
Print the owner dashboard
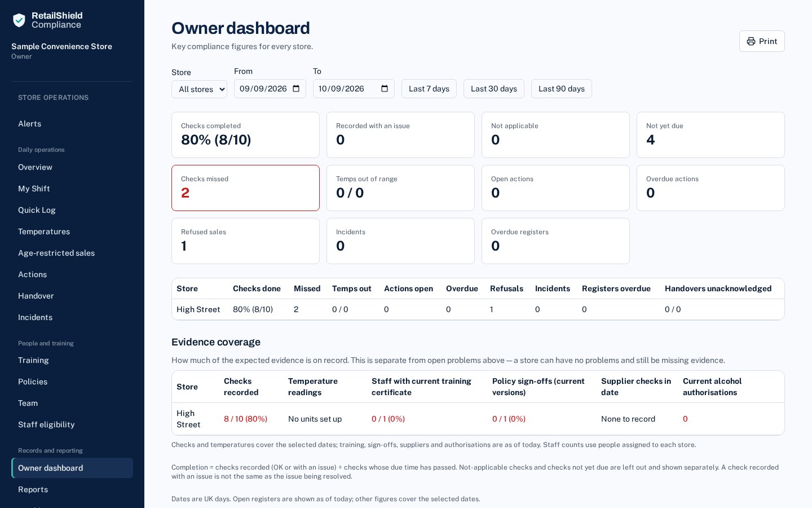coord(762,41)
